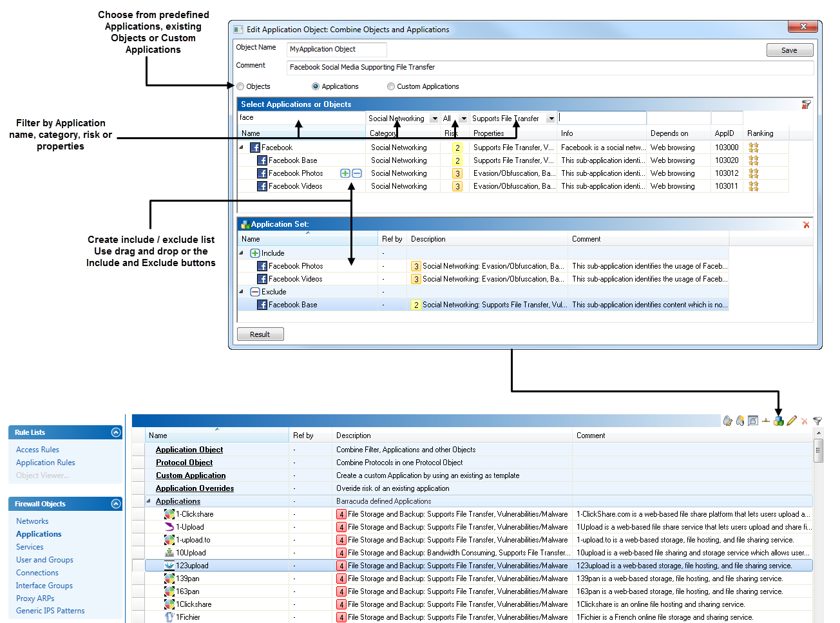Select the Applications radio button
The height and width of the screenshot is (623, 840).
tap(316, 86)
